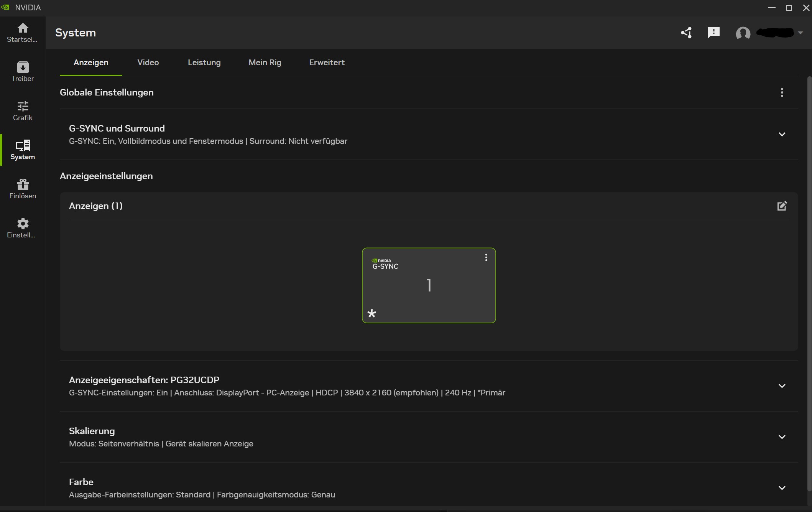Switch to the Video tab
Screen dimensions: 812x512
pos(148,63)
